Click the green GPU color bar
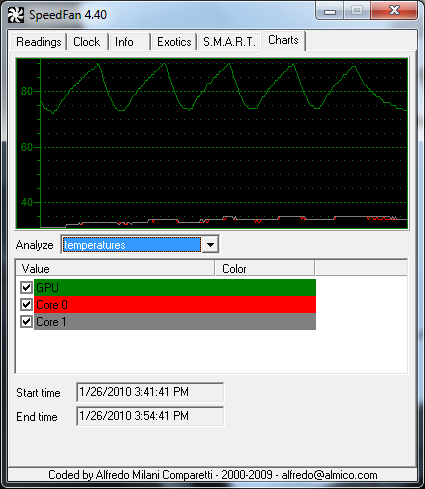 (x=175, y=287)
